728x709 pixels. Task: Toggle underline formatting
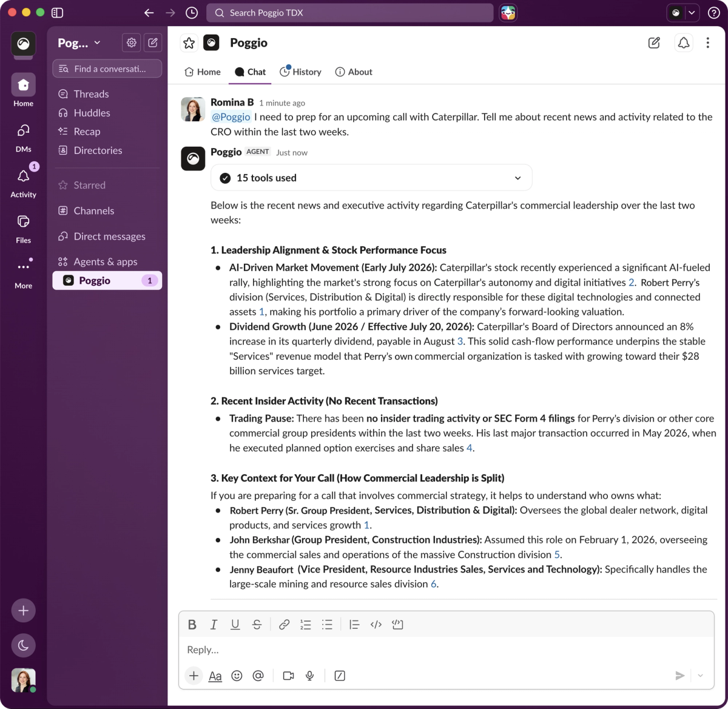pos(235,625)
